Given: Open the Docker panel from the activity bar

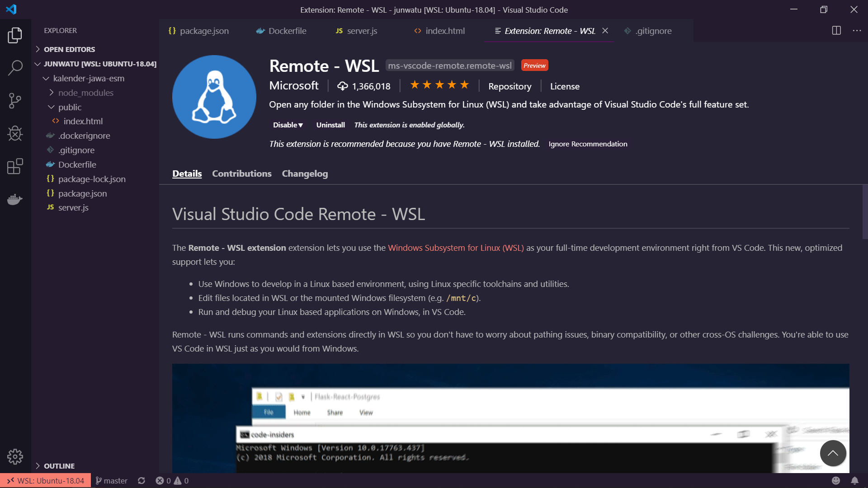Looking at the screenshot, I should coord(15,199).
